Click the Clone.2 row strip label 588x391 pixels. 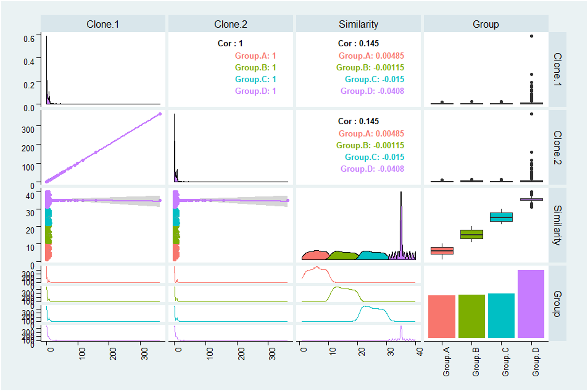pos(557,147)
